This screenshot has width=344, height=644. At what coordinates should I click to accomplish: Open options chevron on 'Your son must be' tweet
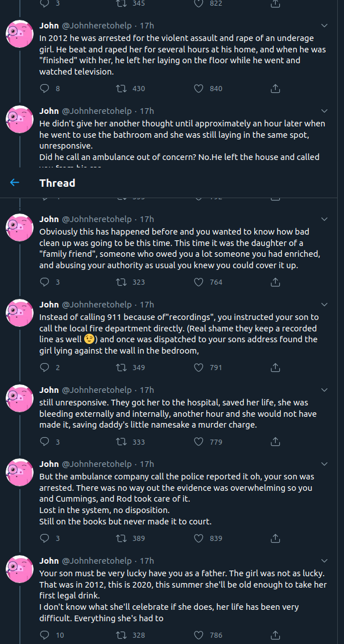tap(324, 561)
